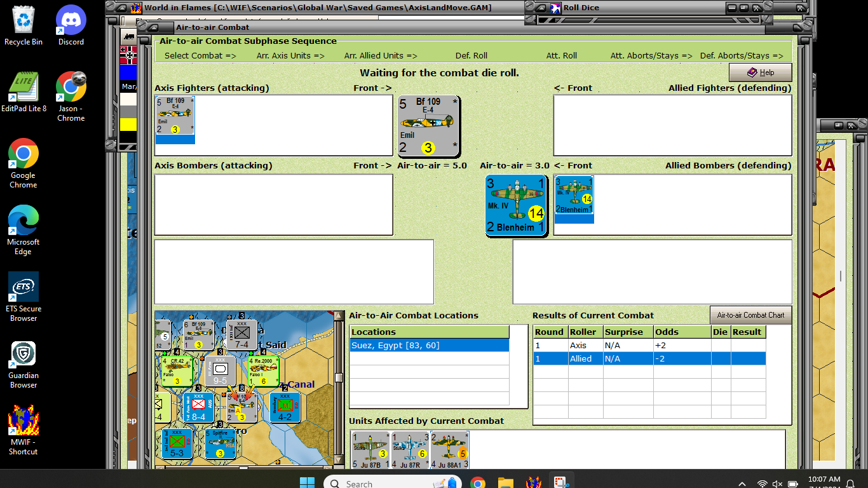Image resolution: width=868 pixels, height=488 pixels.
Task: Click the CR.42 Falco counter on the map
Action: (176, 371)
